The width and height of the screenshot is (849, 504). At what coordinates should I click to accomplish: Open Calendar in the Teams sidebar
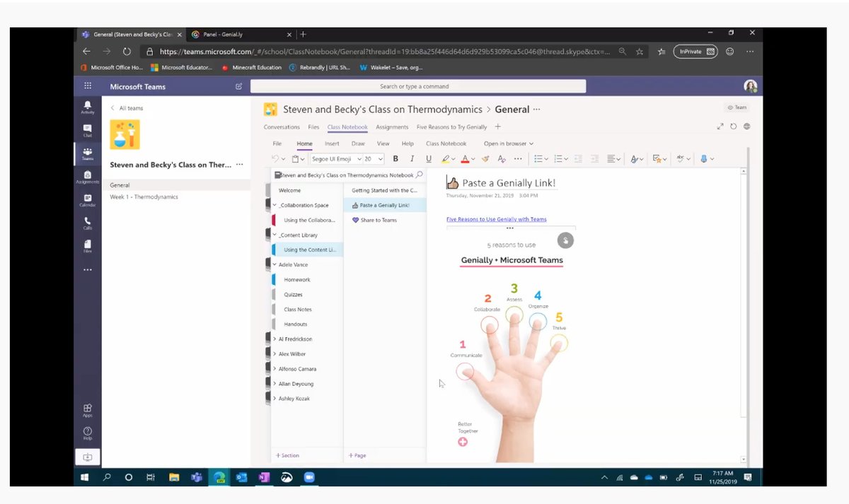pos(88,200)
